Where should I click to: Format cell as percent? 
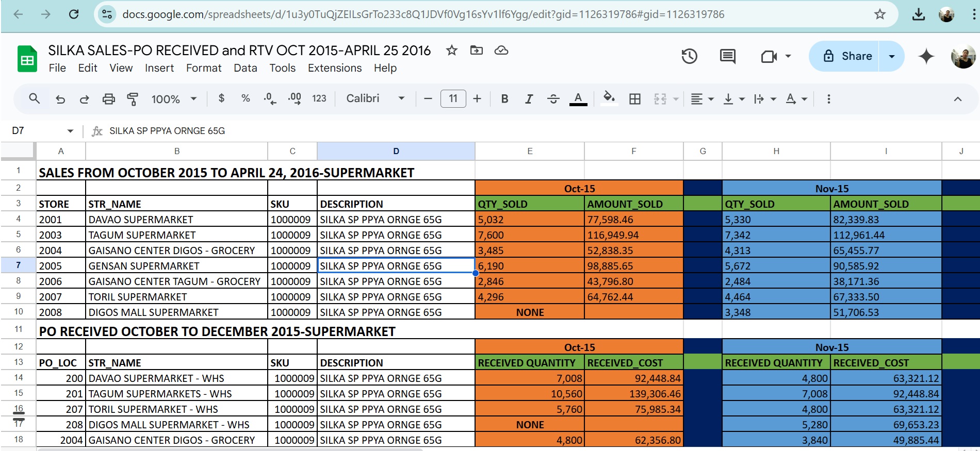pos(246,98)
